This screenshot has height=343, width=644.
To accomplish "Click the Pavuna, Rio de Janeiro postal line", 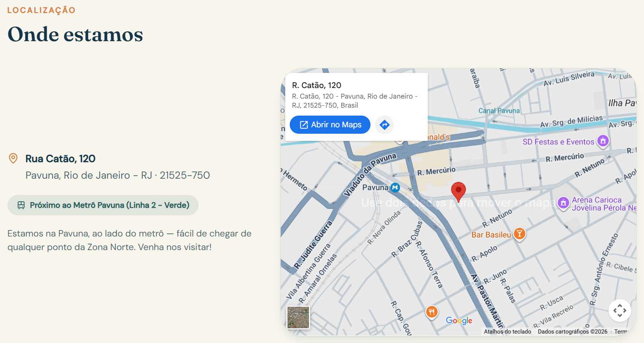I will pos(118,175).
